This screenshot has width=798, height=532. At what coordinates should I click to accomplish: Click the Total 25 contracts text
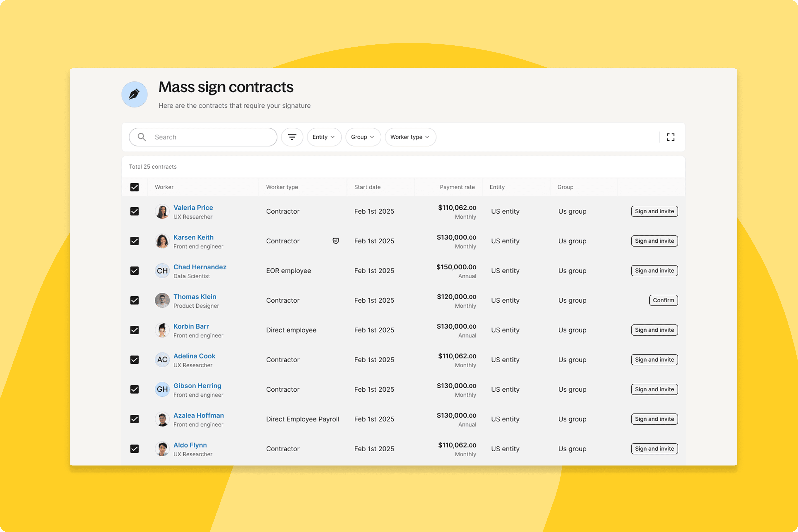[x=153, y=167]
